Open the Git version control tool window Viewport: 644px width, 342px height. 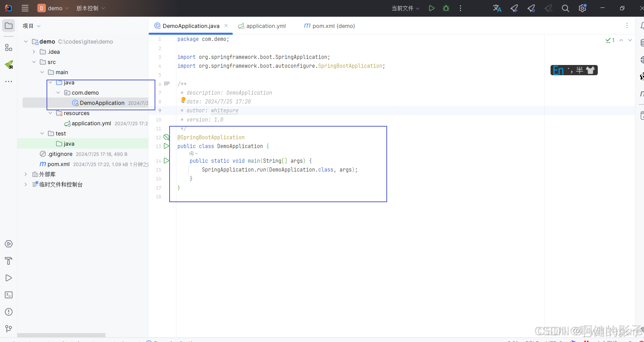pos(8,329)
